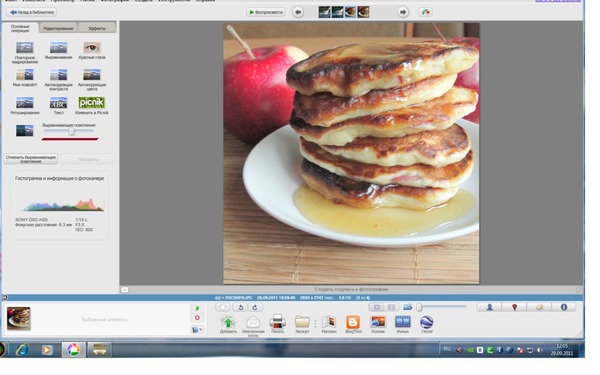Click the Google Earth Geotag icon
Image resolution: width=600 pixels, height=375 pixels.
coord(426,322)
